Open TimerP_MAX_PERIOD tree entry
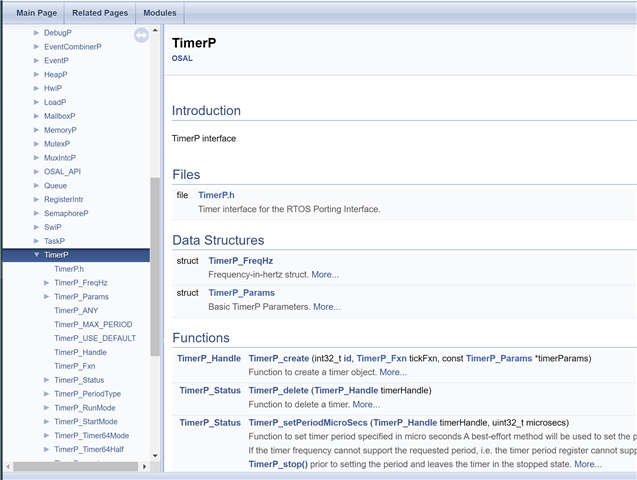Viewport: 637px width, 480px height. 93,324
